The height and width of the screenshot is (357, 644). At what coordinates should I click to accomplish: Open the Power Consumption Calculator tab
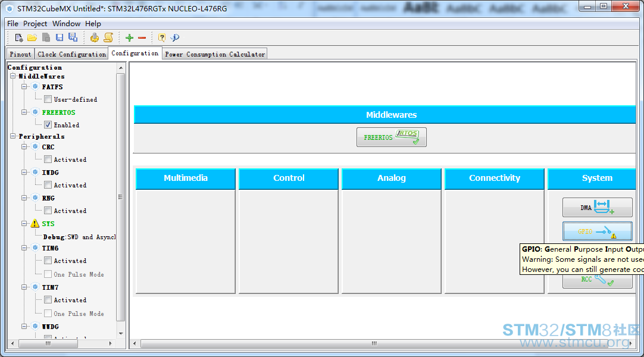tap(215, 54)
